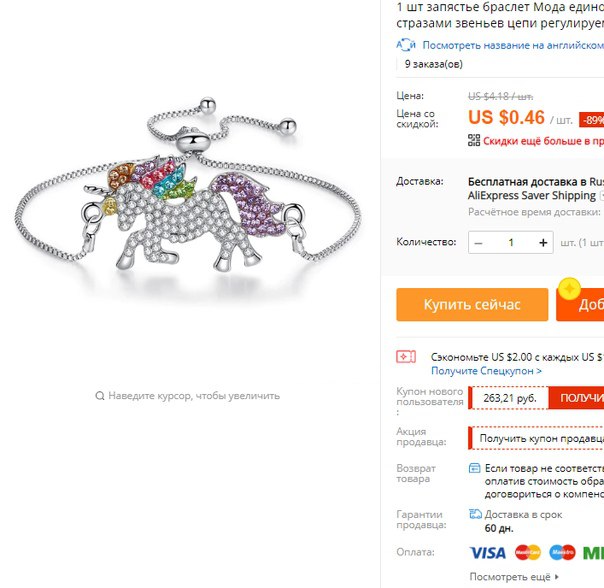Click the QR code icon near discounts

coord(474,140)
